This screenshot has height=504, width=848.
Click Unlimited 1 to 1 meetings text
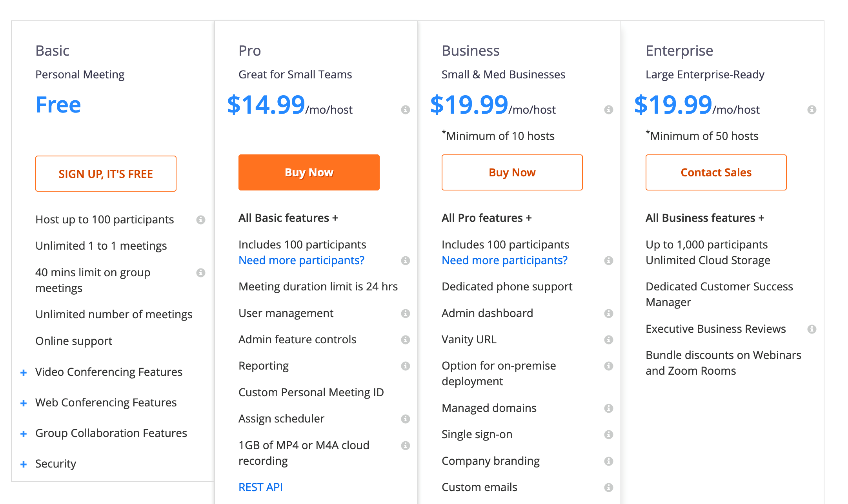(x=101, y=246)
